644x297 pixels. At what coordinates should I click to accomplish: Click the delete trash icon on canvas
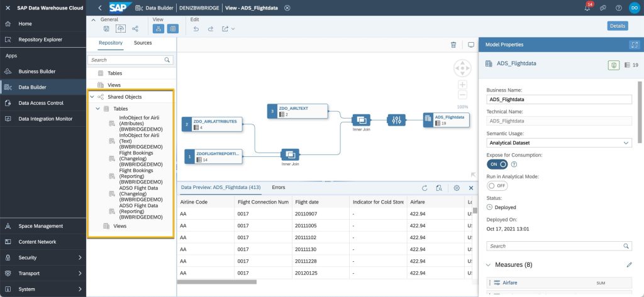point(453,45)
